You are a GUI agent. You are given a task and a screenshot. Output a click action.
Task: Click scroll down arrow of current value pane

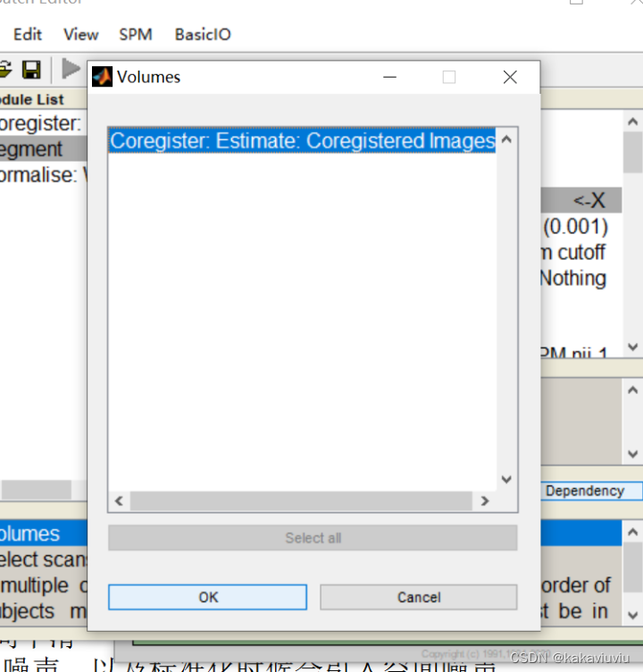(x=632, y=454)
